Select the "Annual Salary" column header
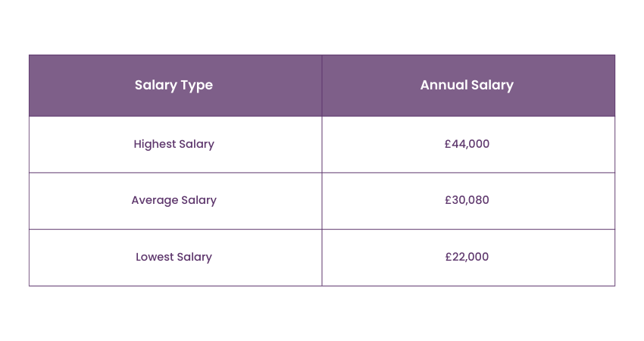 coord(467,85)
